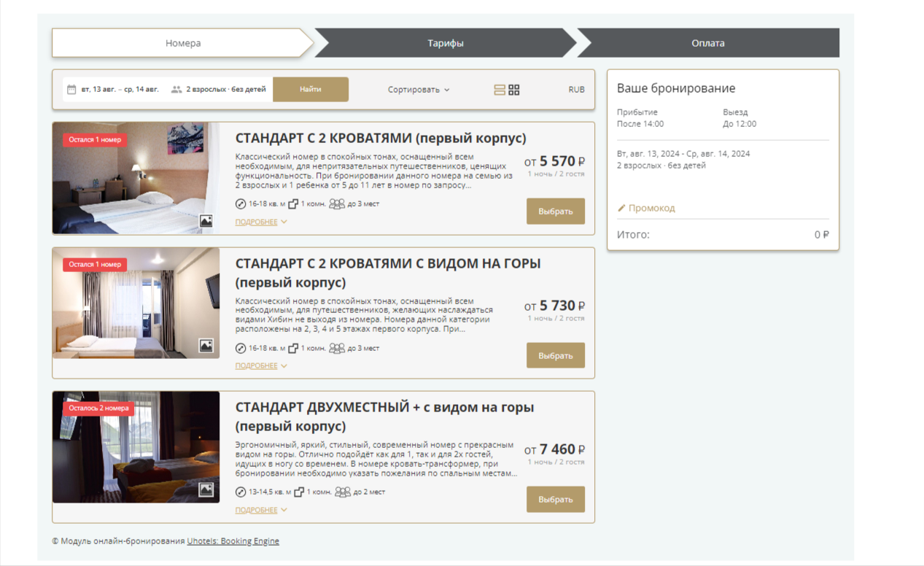Open the Сортировать dropdown
924x566 pixels.
pyautogui.click(x=419, y=90)
